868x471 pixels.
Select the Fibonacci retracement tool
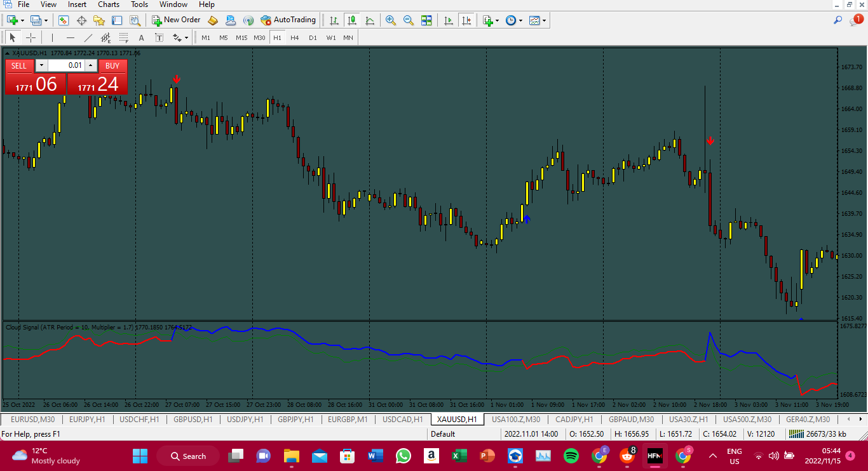(123, 37)
